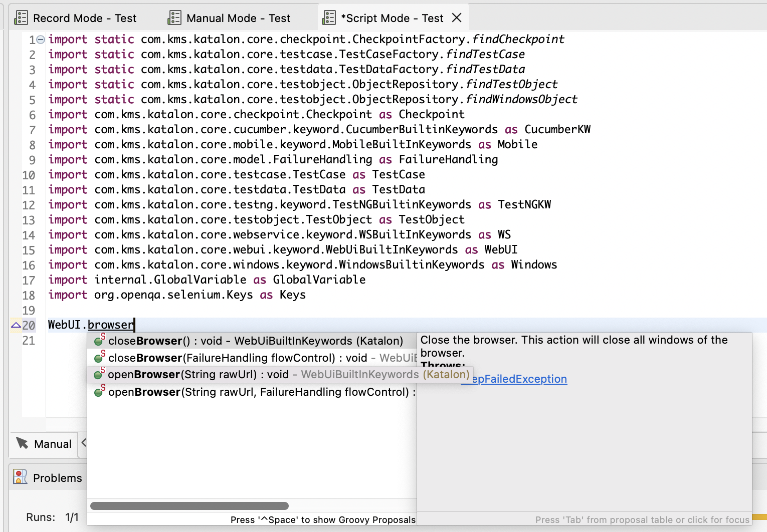Screen dimensions: 767x532
Task: Click the Runs: 1/1 status text
Action: coord(53,517)
